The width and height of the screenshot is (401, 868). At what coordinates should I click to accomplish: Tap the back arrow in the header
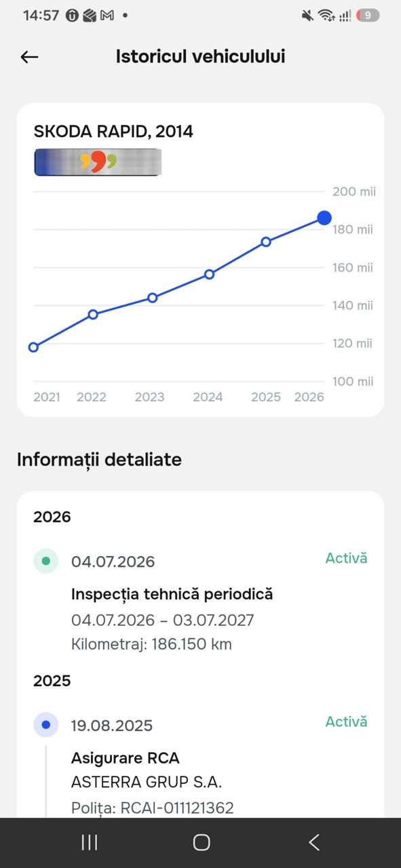[29, 57]
